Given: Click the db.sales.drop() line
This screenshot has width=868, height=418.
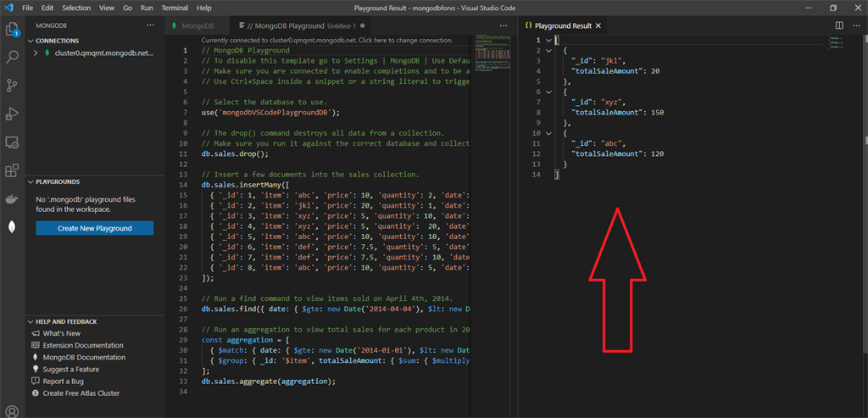Looking at the screenshot, I should click(x=235, y=154).
